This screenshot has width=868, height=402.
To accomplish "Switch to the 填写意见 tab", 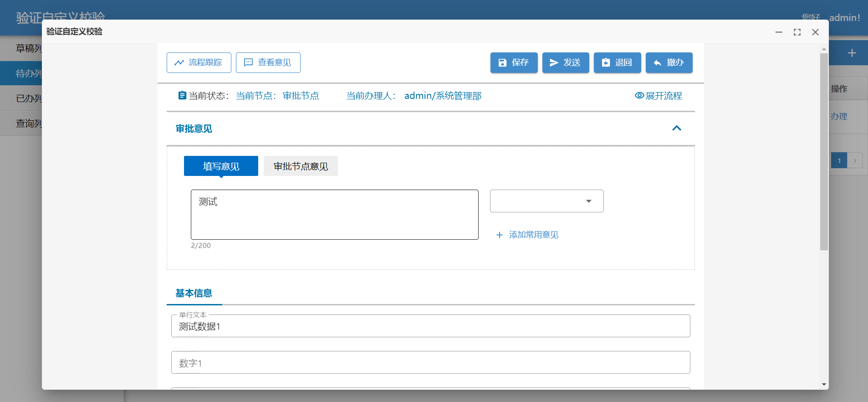I will point(221,166).
